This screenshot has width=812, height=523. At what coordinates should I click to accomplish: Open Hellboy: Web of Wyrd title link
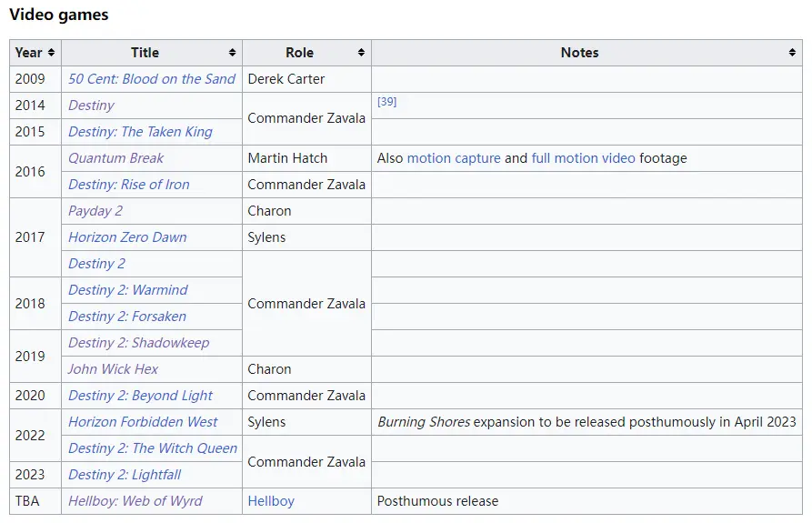135,501
